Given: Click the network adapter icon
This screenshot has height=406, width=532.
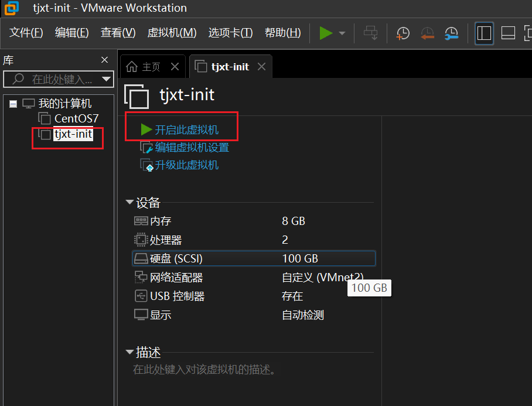Looking at the screenshot, I should 141,277.
